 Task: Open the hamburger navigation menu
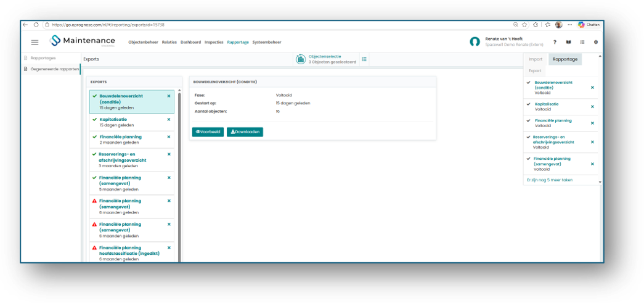pyautogui.click(x=35, y=42)
